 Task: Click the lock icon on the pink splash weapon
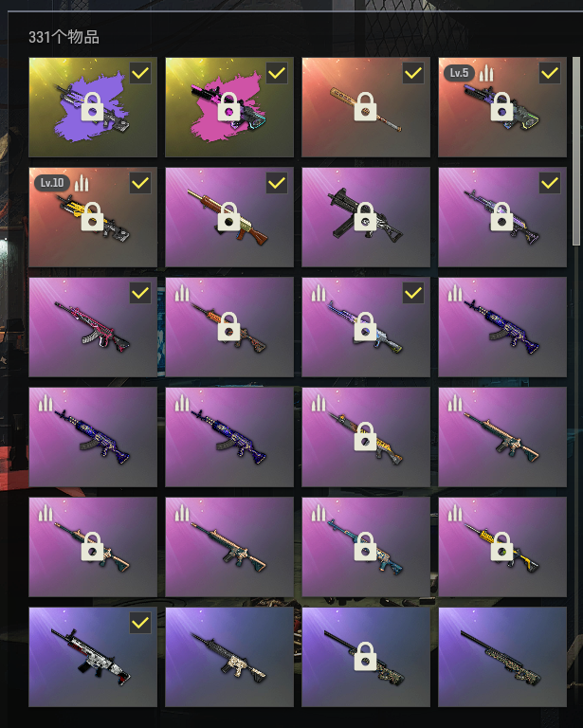(x=228, y=107)
